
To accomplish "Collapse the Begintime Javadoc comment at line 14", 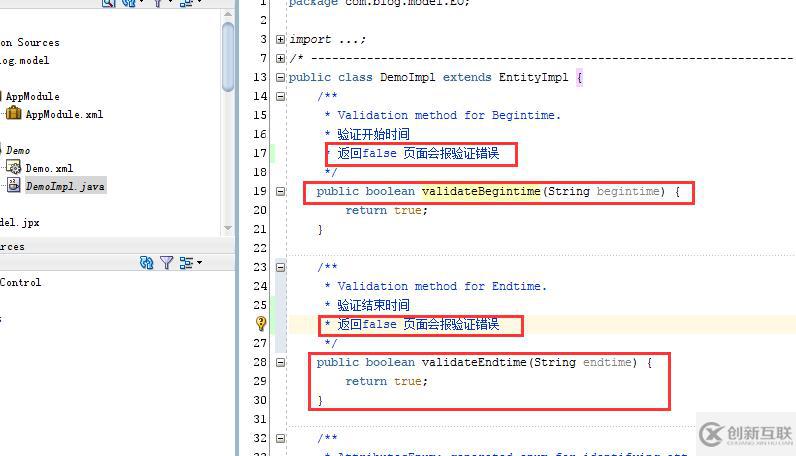I will point(280,96).
